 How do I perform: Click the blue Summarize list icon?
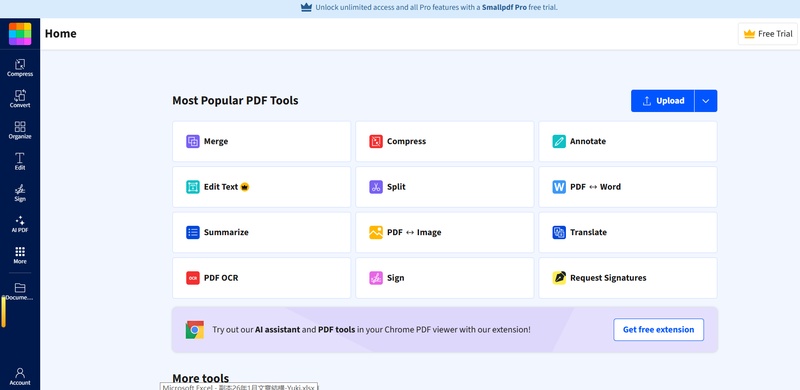193,232
